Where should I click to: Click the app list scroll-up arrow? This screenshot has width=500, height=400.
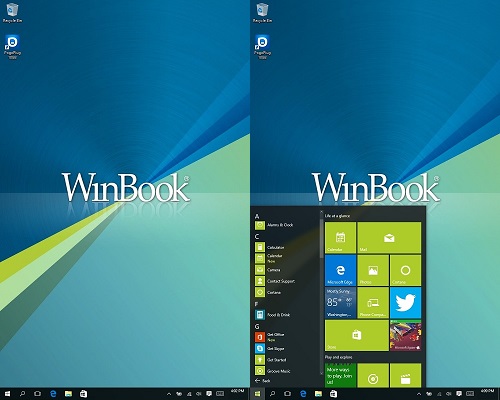coord(321,211)
